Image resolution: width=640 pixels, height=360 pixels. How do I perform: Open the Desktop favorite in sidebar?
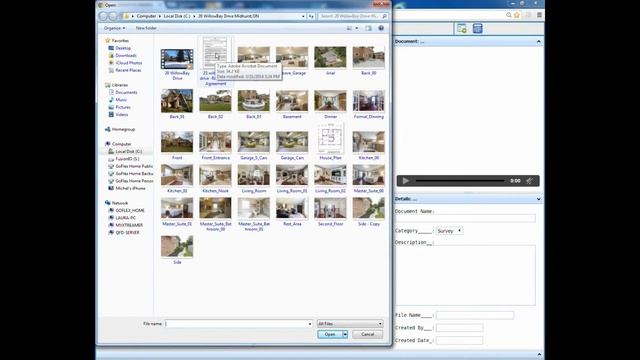tap(123, 48)
